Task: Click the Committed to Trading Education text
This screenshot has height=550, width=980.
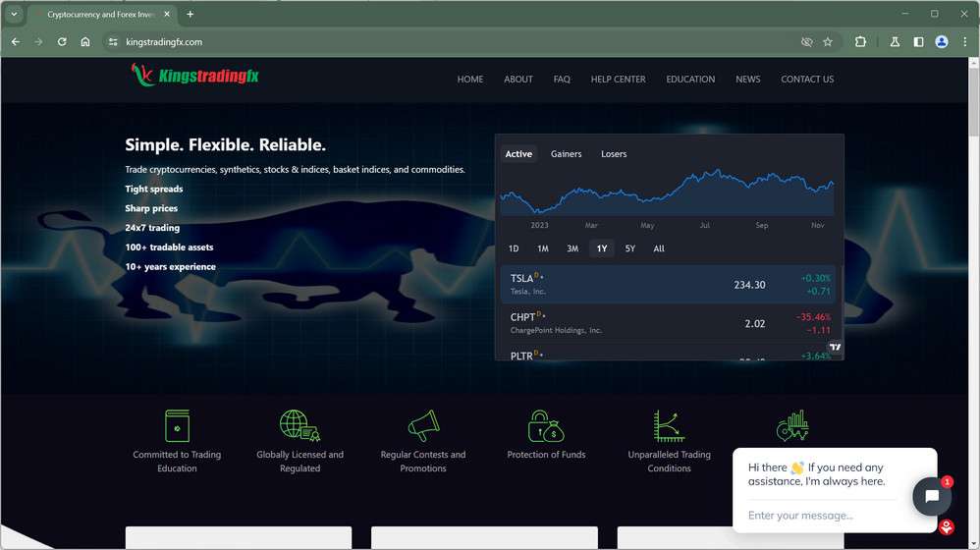Action: click(x=177, y=462)
